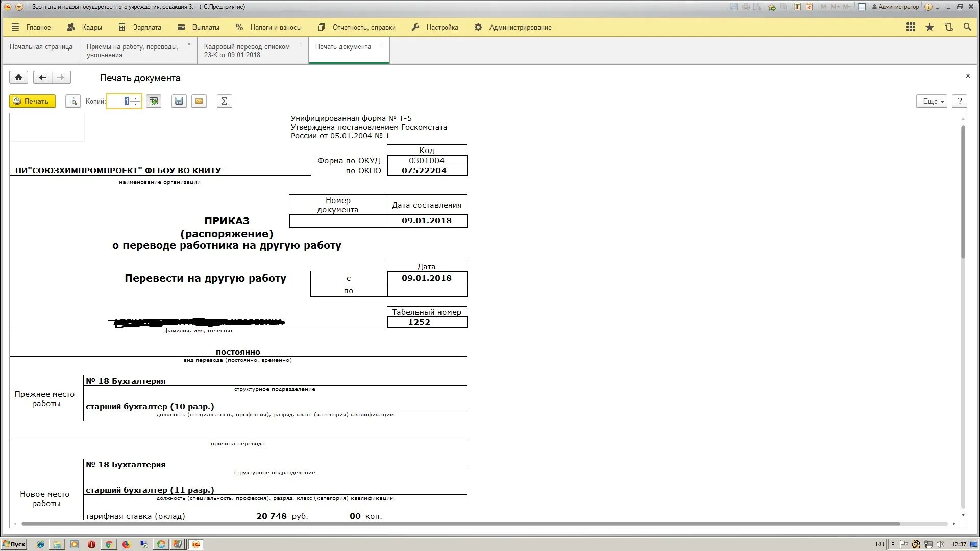Open print preview with the magnifier page icon

73,101
